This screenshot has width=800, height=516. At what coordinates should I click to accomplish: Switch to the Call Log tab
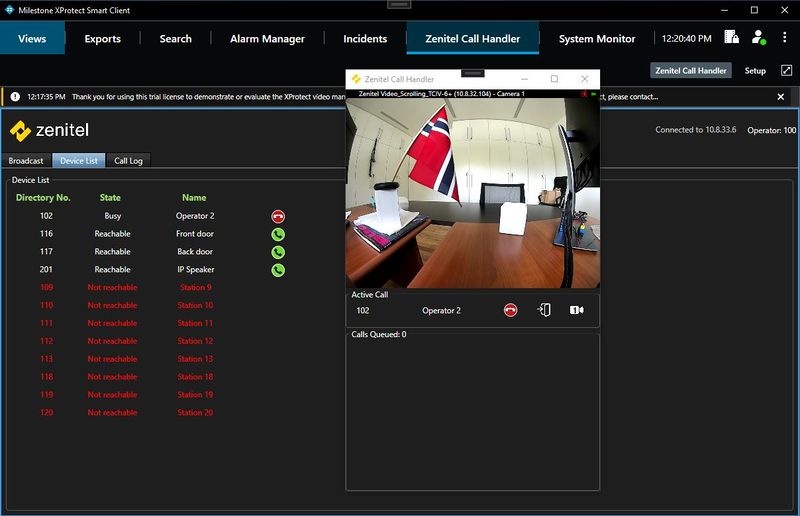coord(128,161)
